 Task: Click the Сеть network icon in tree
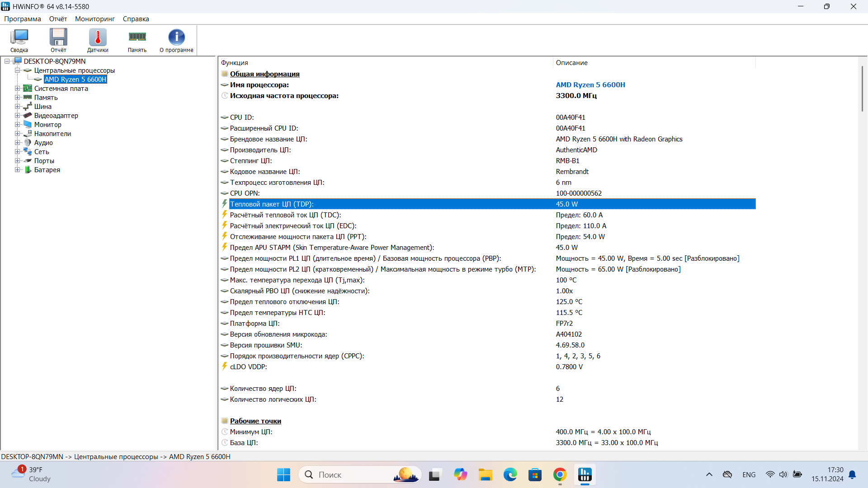click(x=28, y=152)
